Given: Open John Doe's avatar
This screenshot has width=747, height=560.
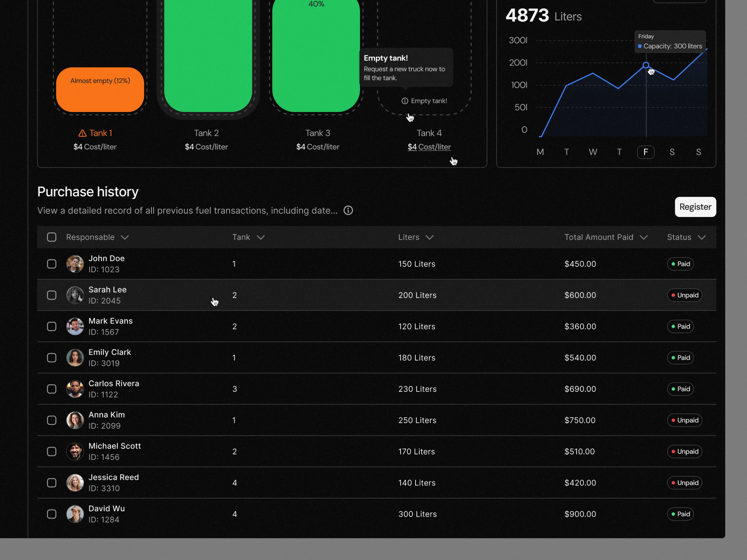Looking at the screenshot, I should pyautogui.click(x=75, y=264).
